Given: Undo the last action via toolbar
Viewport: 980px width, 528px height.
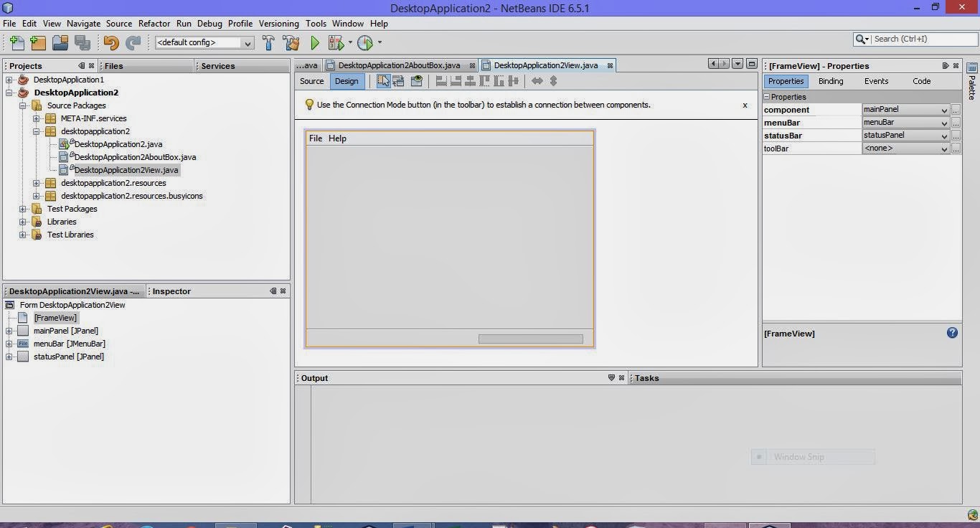Looking at the screenshot, I should pyautogui.click(x=110, y=42).
